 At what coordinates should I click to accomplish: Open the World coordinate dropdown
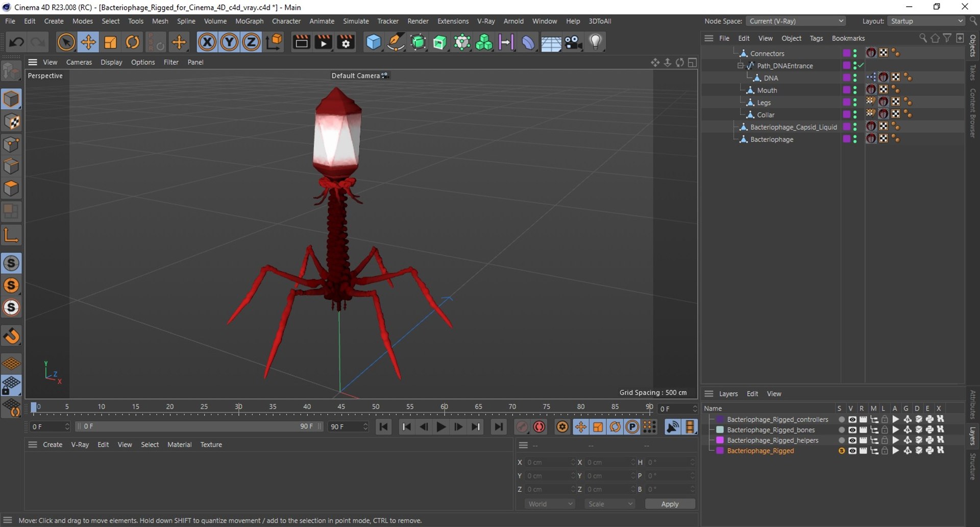click(x=550, y=504)
